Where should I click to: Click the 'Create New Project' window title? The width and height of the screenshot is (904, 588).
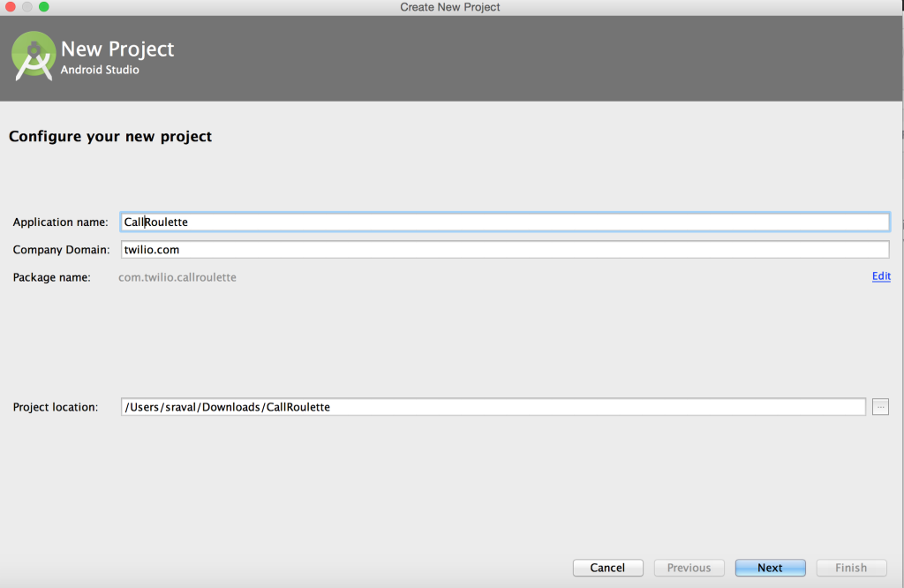tap(450, 7)
